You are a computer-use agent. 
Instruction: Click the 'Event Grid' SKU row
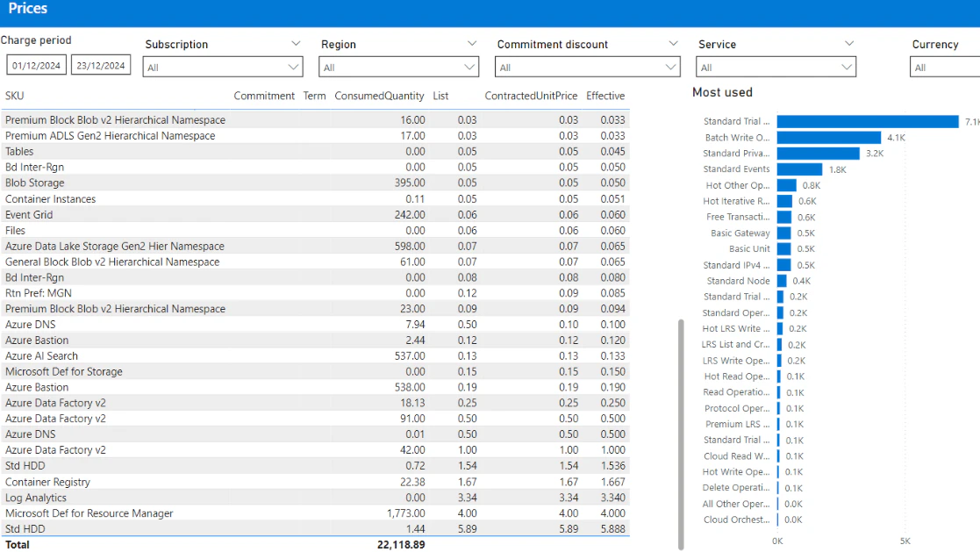(x=315, y=214)
